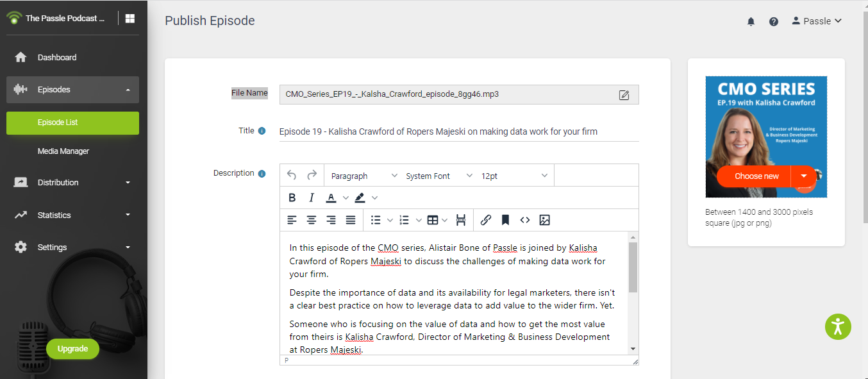This screenshot has width=868, height=379.
Task: Toggle italic formatting
Action: 312,198
